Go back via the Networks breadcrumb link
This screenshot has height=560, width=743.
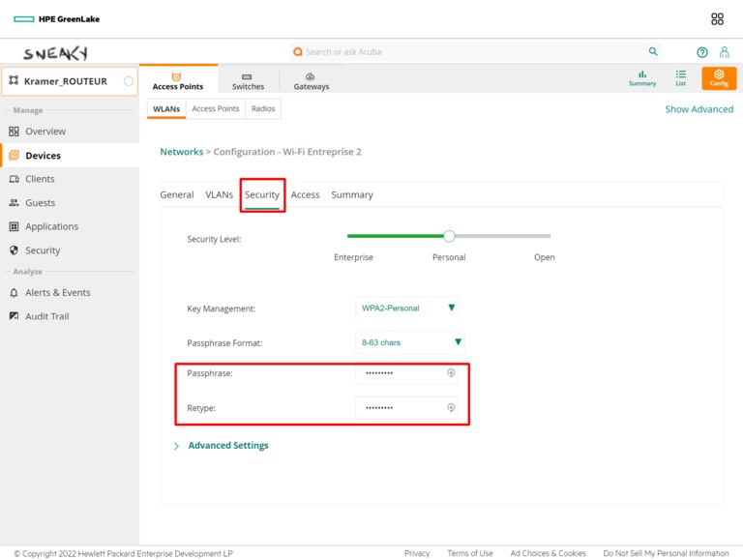coord(181,152)
